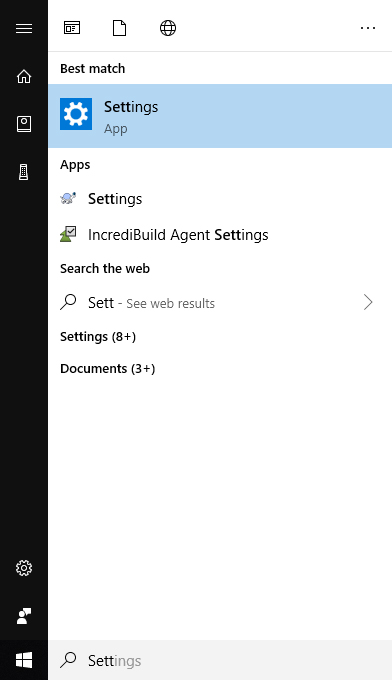Filter results by Documents icon

pos(119,28)
